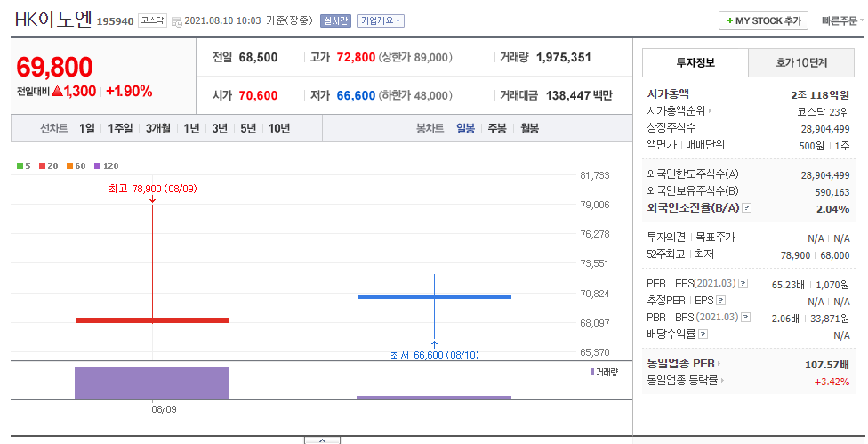Screen dimensions: 868x444
Task: Click the MY STOCK 추가 button
Action: click(x=763, y=21)
